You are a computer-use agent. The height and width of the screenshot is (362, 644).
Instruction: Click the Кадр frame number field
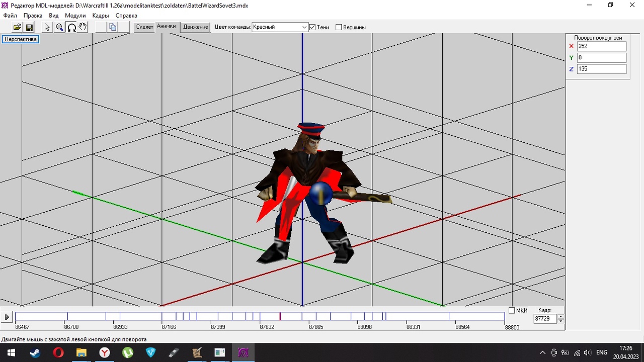pos(545,319)
